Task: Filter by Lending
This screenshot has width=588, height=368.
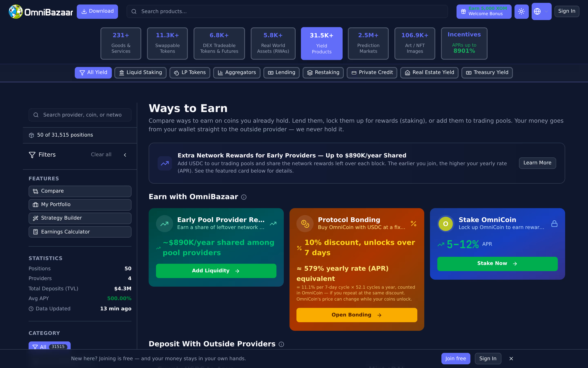Action: (x=281, y=73)
